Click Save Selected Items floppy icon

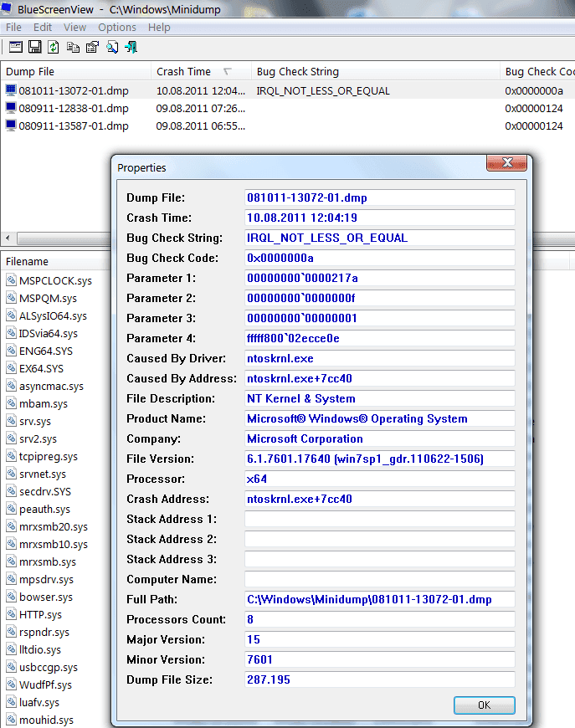(35, 47)
